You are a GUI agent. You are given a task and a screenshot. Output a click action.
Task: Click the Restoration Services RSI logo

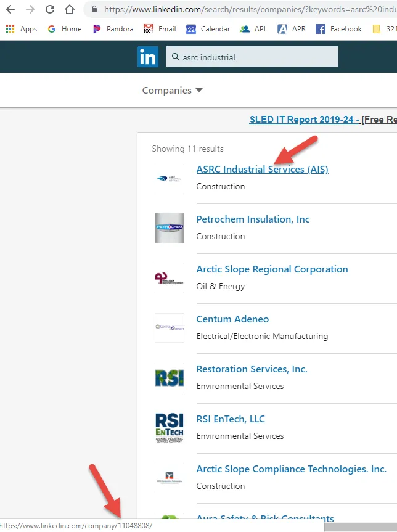pos(170,378)
